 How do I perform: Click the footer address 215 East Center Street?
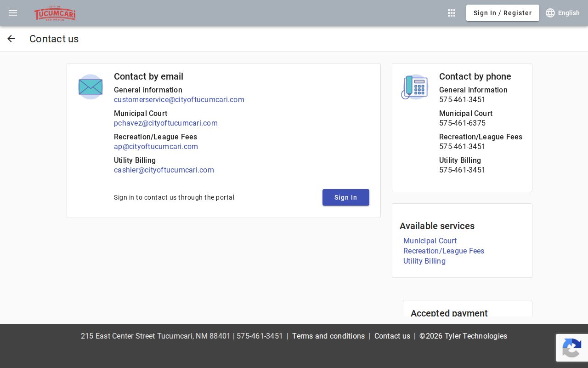pyautogui.click(x=156, y=336)
